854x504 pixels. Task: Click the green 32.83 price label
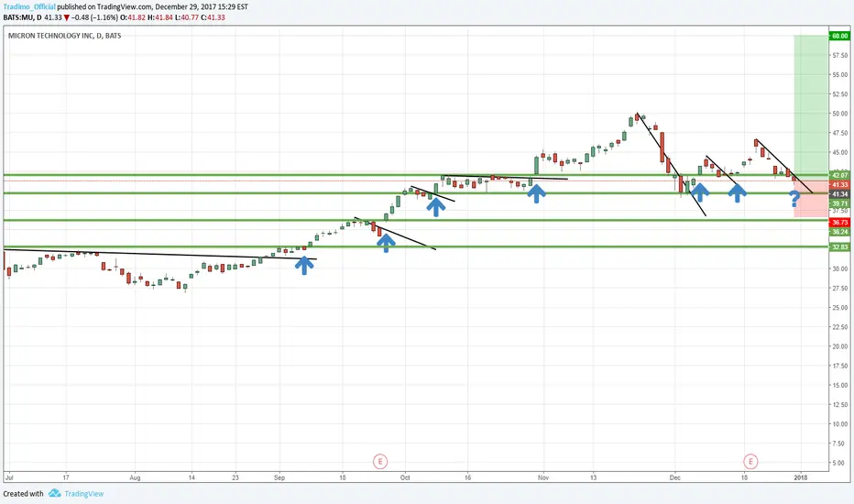[839, 247]
